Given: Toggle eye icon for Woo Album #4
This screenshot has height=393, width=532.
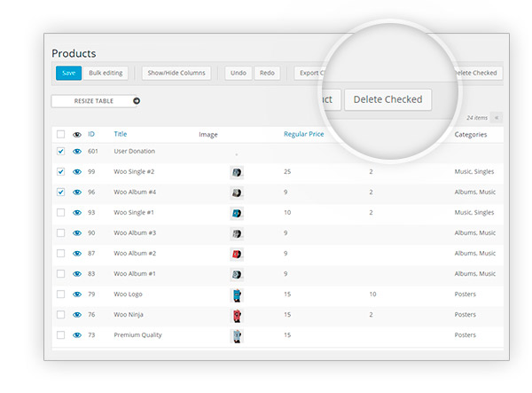Looking at the screenshot, I should 77,193.
